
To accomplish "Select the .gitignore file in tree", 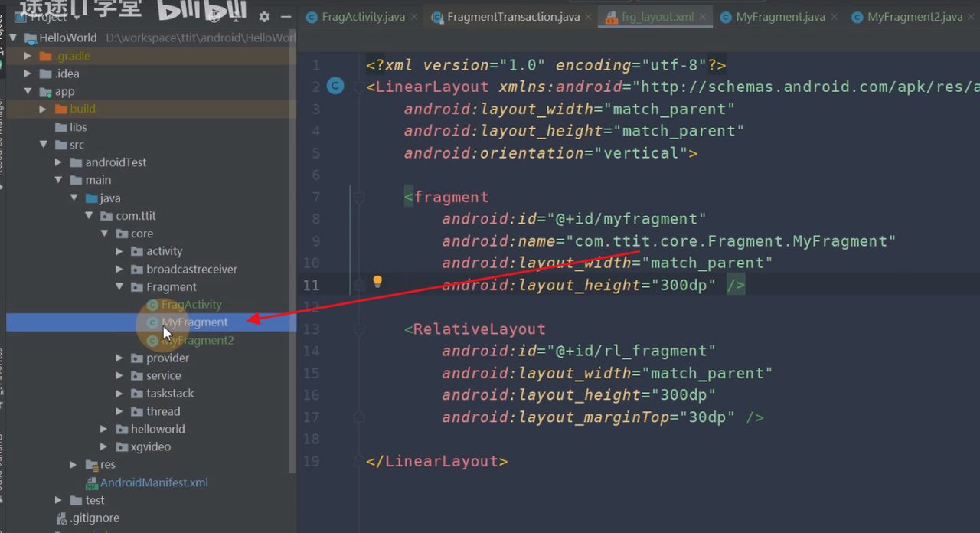I will [x=94, y=518].
